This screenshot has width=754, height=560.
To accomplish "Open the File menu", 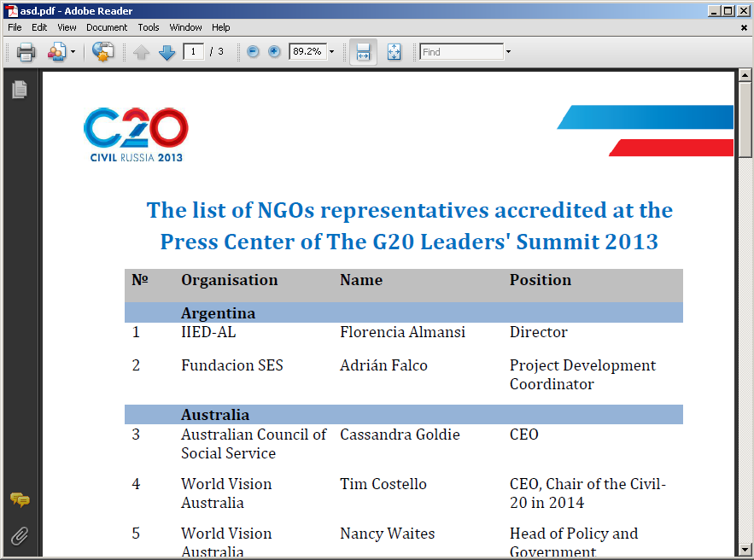I will pyautogui.click(x=15, y=27).
